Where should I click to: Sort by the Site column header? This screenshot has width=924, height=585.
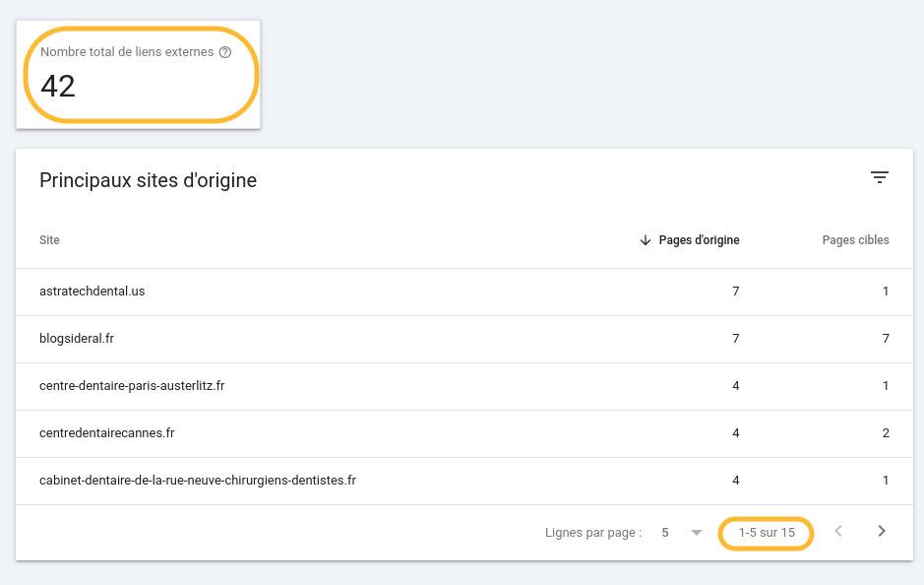point(48,239)
